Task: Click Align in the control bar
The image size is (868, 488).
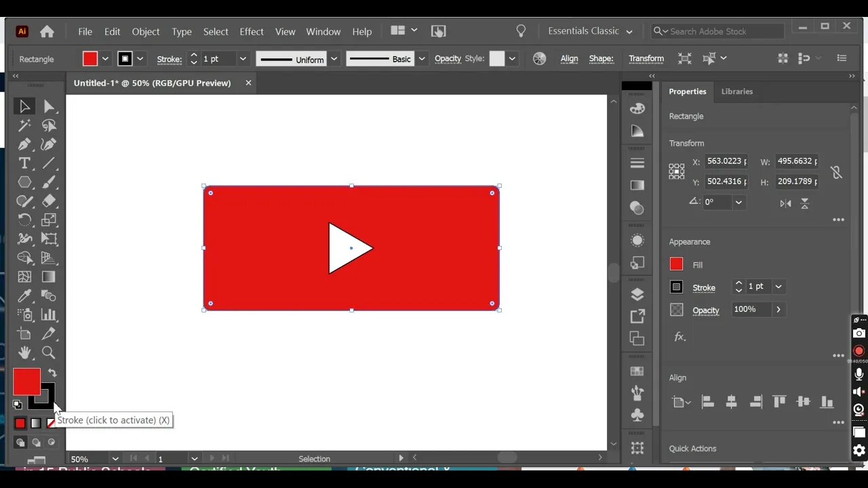Action: pyautogui.click(x=570, y=59)
